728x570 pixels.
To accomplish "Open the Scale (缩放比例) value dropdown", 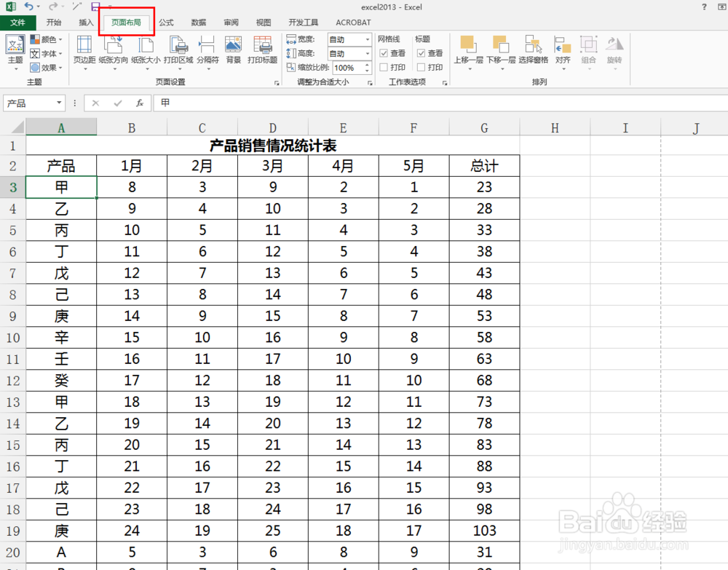I will (x=368, y=67).
